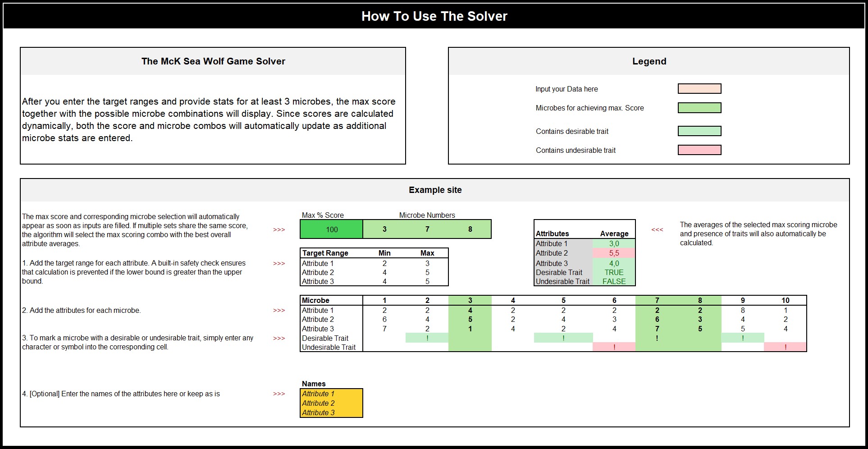Click the Undesirable Trait FALSE result cell
868x449 pixels.
[x=614, y=281]
